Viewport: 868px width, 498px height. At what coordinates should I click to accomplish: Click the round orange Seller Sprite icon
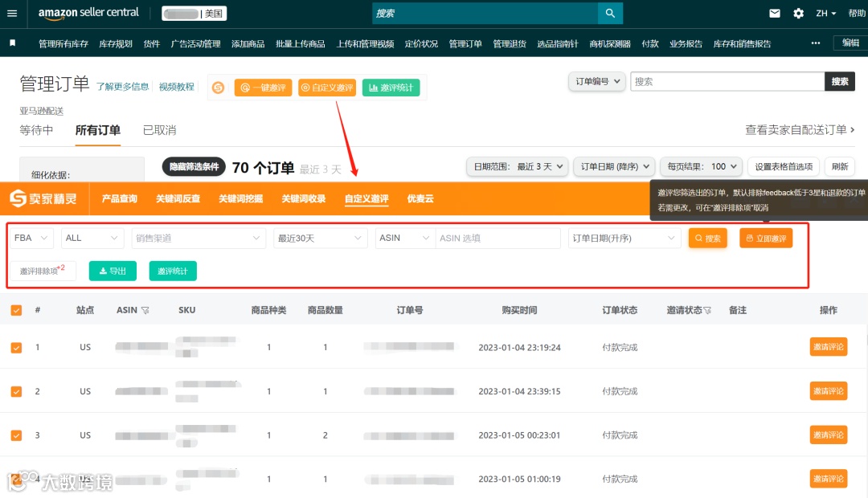click(218, 88)
